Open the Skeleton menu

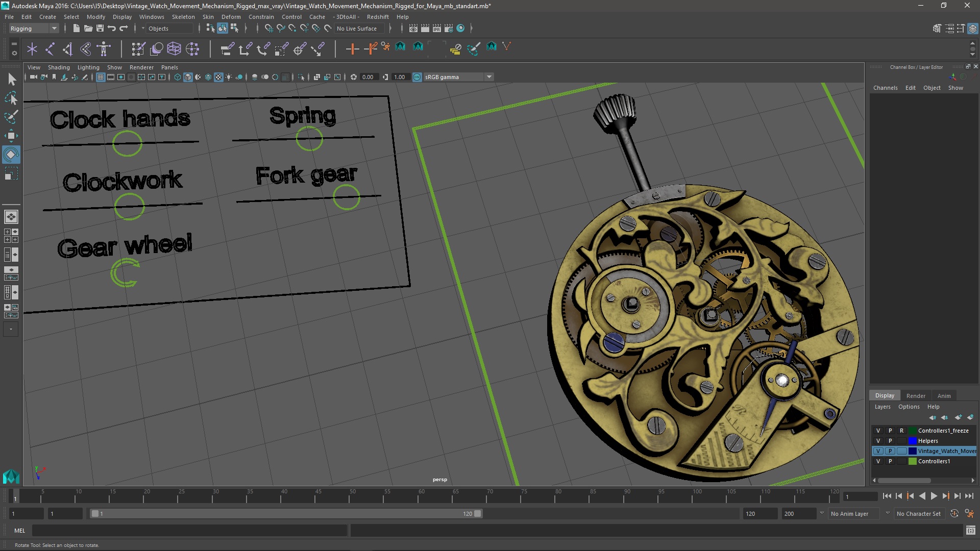(183, 17)
